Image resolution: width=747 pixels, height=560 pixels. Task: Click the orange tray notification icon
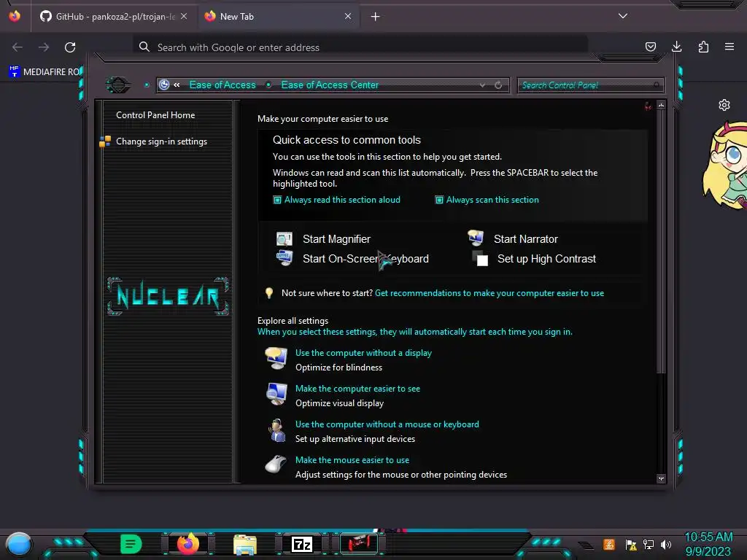tap(609, 544)
